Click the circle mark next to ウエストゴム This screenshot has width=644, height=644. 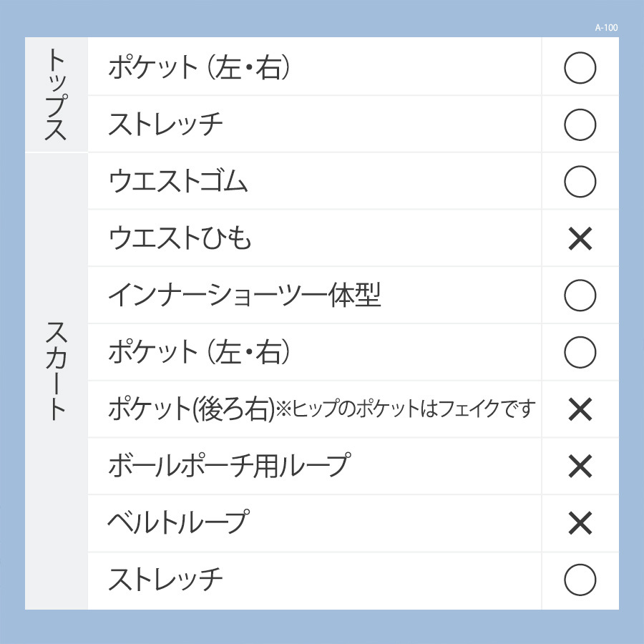point(580,182)
